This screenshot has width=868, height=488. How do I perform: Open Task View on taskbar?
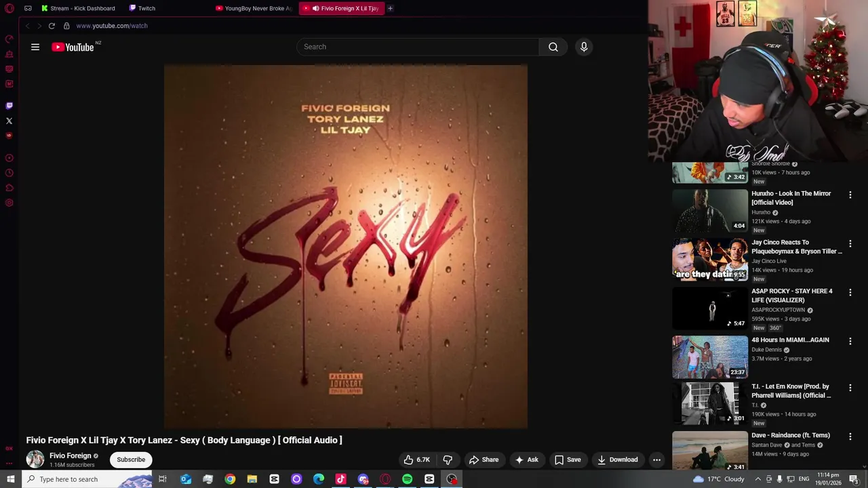click(x=163, y=479)
